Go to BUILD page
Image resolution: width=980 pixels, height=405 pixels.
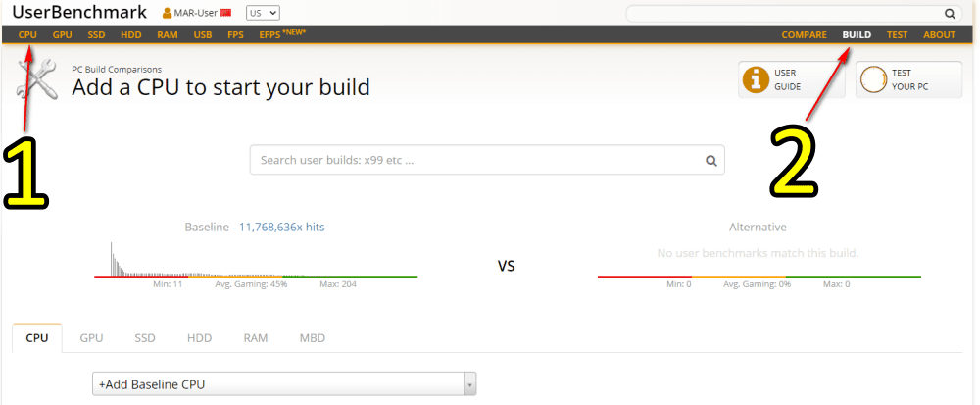coord(857,35)
